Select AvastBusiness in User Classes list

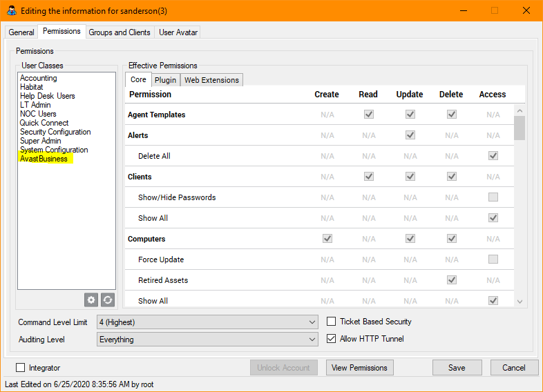(44, 159)
